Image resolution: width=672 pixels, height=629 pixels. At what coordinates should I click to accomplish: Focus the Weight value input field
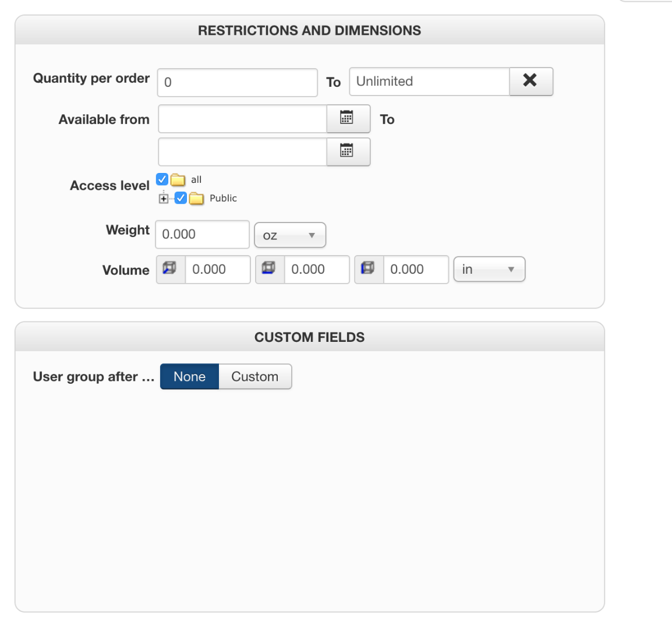point(202,235)
